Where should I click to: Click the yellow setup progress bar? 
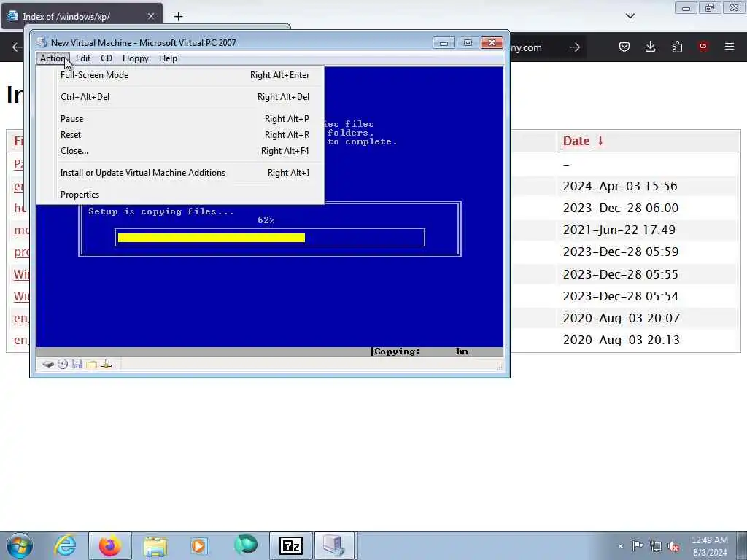(x=211, y=238)
